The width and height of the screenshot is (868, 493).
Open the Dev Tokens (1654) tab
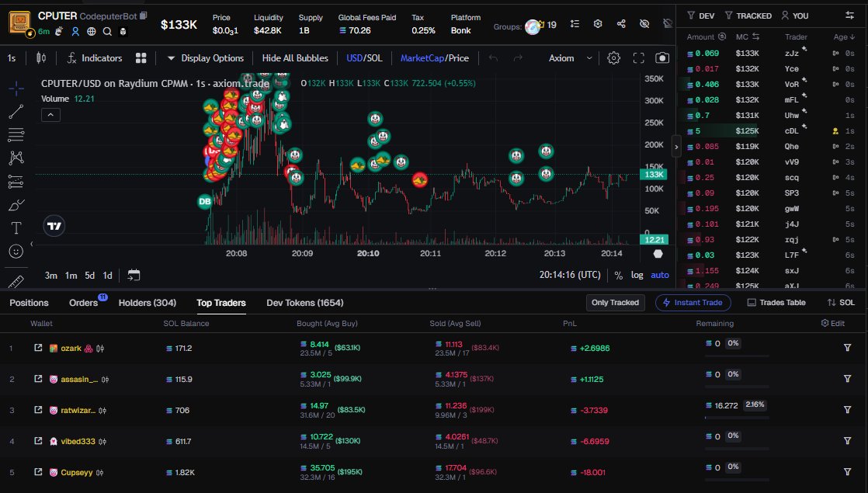coord(305,303)
